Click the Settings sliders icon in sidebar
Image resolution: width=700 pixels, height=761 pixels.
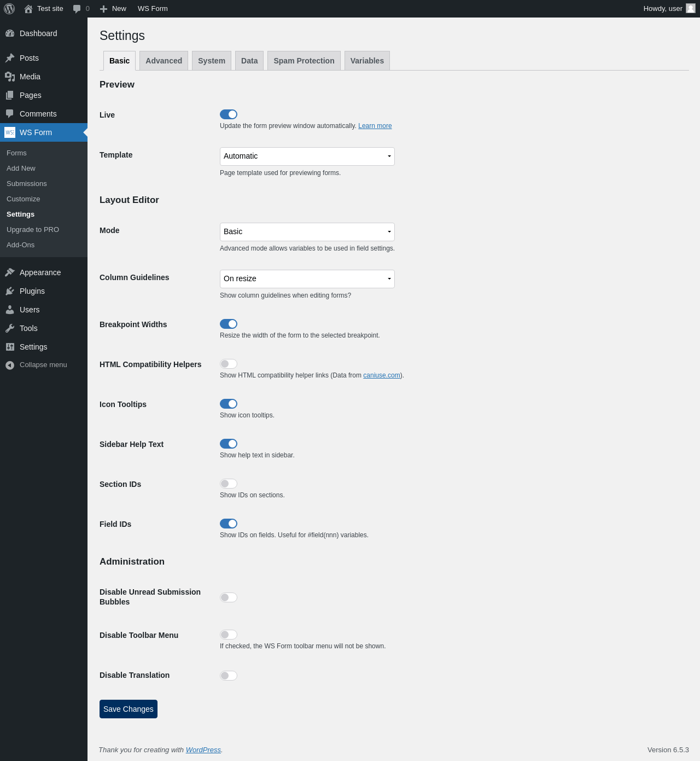click(10, 347)
